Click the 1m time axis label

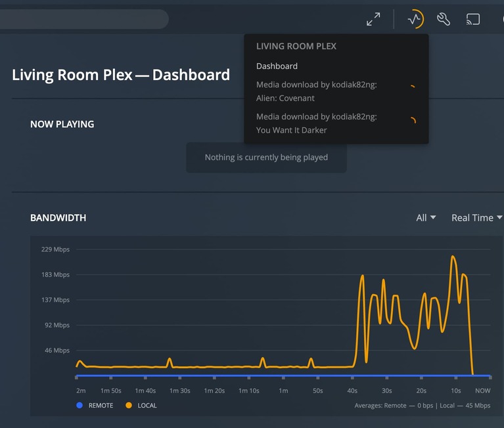pyautogui.click(x=283, y=391)
